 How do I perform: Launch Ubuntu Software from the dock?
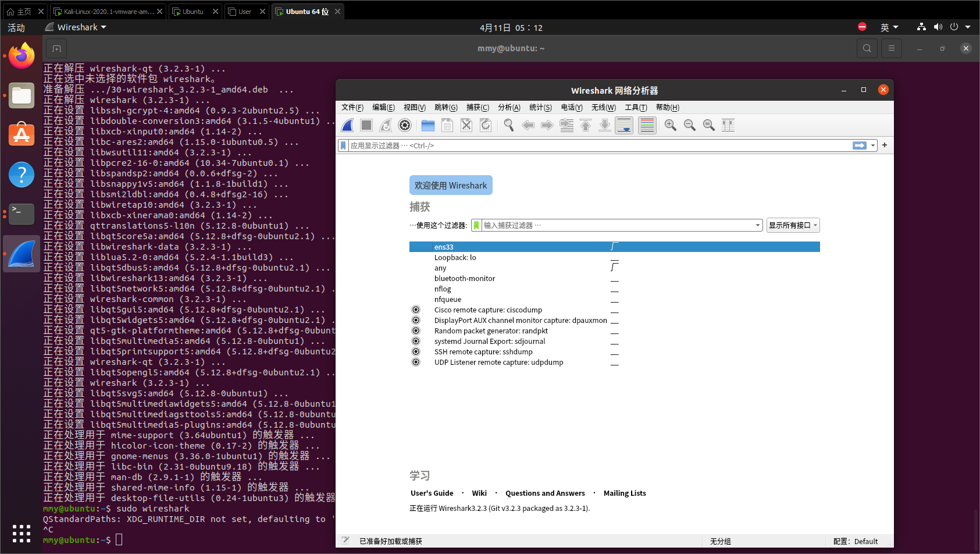pos(22,134)
